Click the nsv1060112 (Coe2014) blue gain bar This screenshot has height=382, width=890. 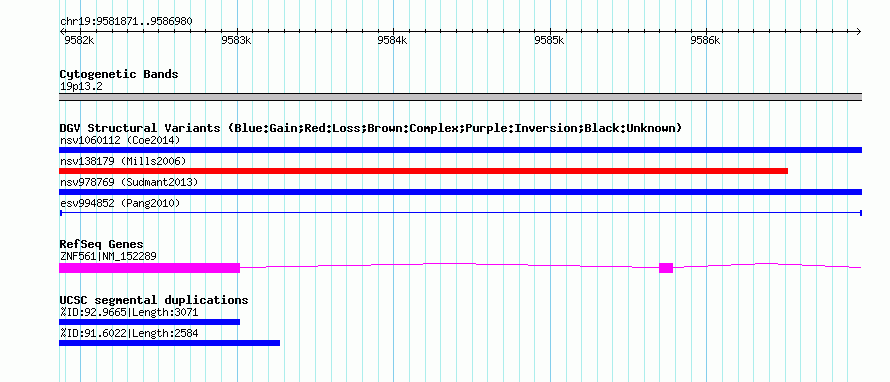460,150
